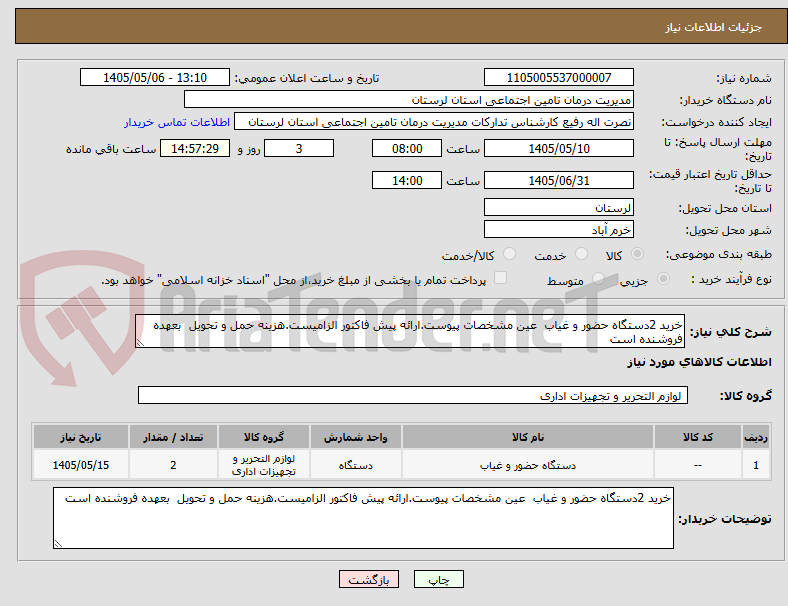Click the resize grip of buyer notes textarea
This screenshot has height=606, width=788.
(58, 544)
